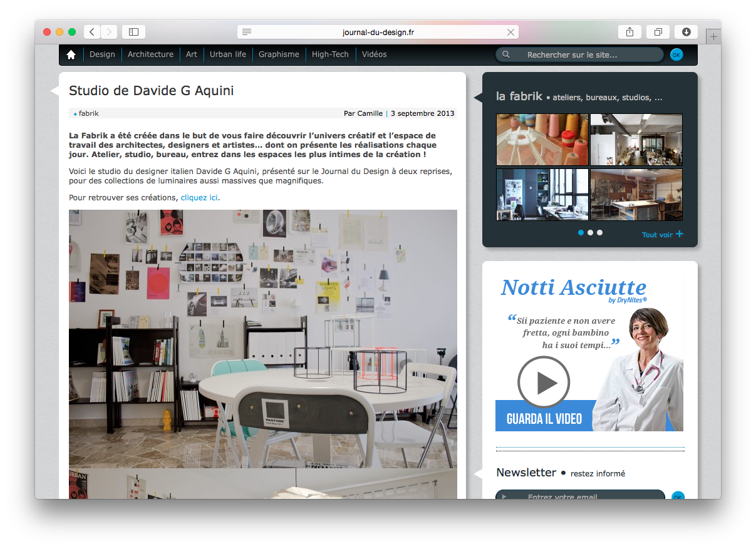Open the wooden workbench studio thumbnail
The width and height of the screenshot is (756, 549).
click(636, 195)
